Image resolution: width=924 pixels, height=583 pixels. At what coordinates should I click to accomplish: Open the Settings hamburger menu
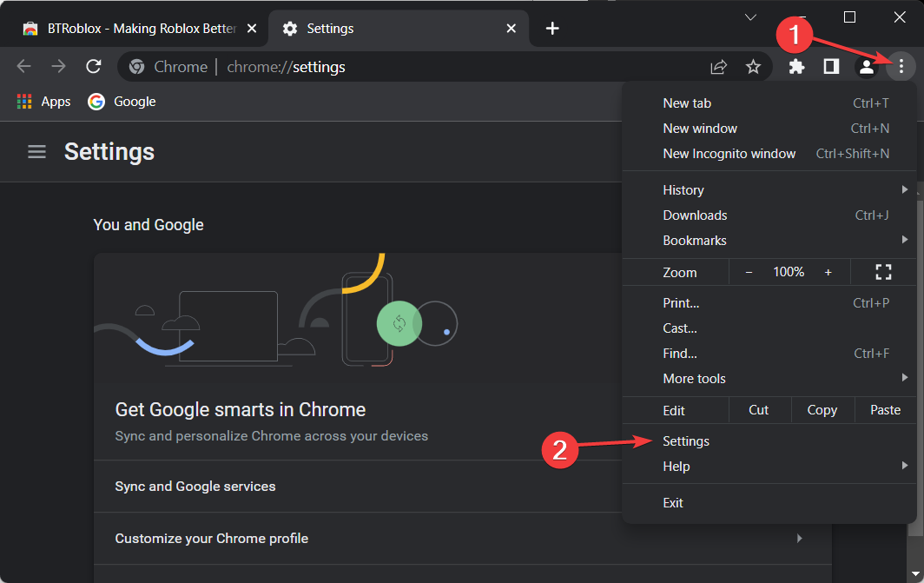[x=36, y=152]
